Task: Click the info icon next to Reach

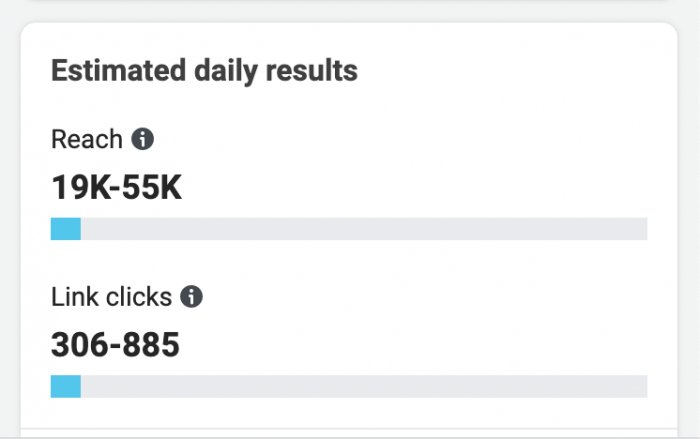Action: (143, 139)
